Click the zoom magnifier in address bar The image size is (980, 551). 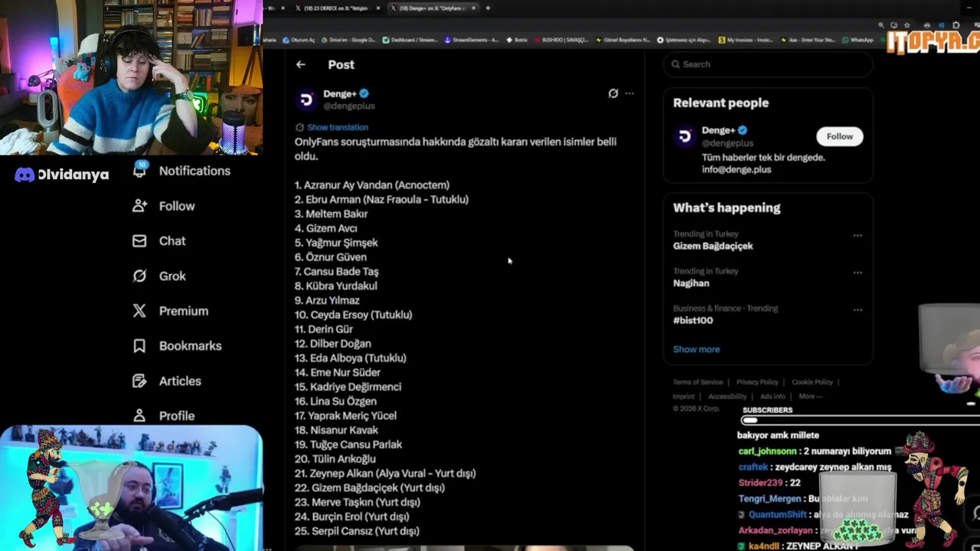pyautogui.click(x=882, y=25)
